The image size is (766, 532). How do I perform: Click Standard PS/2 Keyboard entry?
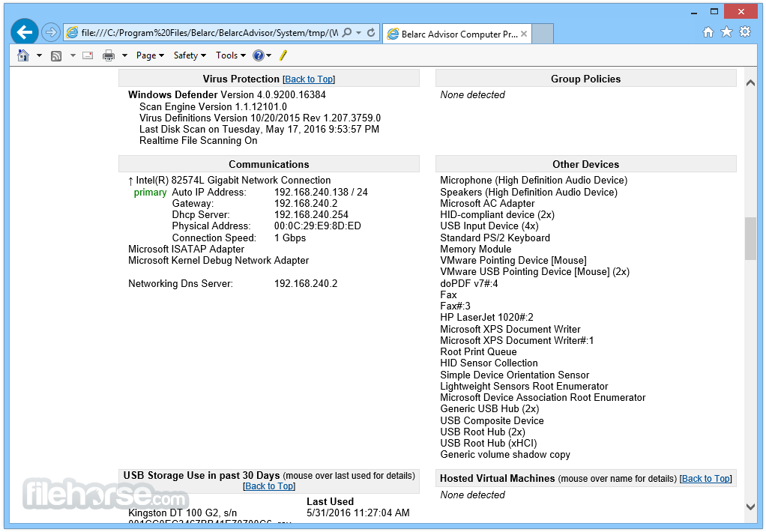point(495,238)
